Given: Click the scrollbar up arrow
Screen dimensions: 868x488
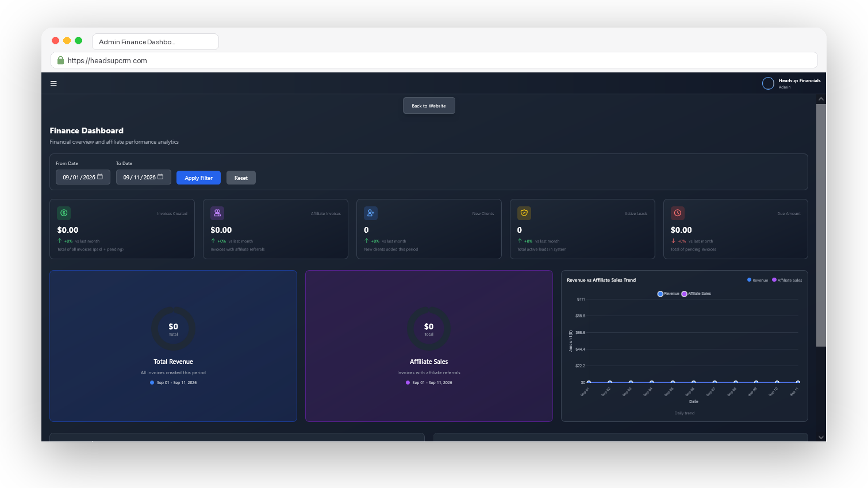Looking at the screenshot, I should click(x=821, y=99).
